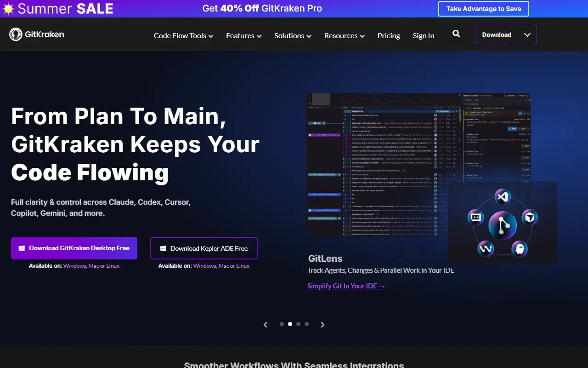Expand the header Download dropdown
This screenshot has width=588, height=368.
click(x=506, y=34)
